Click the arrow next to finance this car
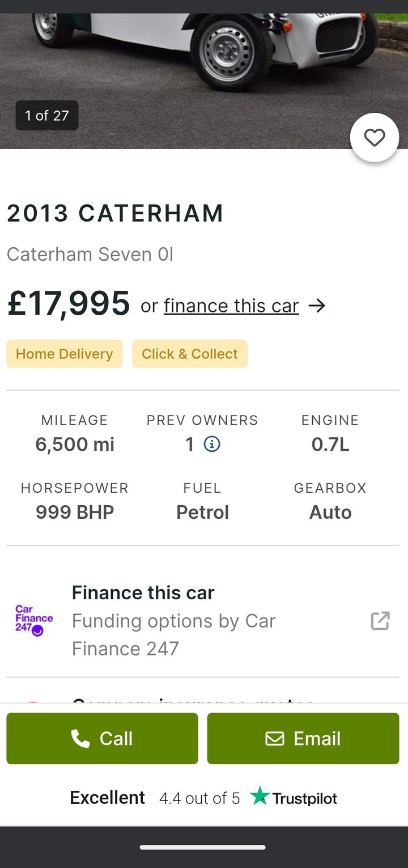This screenshot has width=408, height=868. 317,306
